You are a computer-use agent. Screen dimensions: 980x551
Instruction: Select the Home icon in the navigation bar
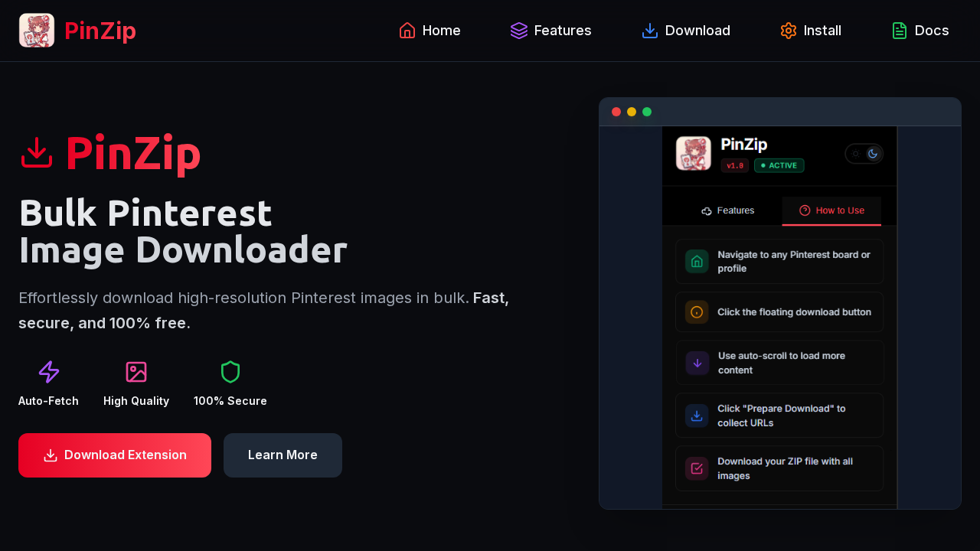tap(407, 31)
